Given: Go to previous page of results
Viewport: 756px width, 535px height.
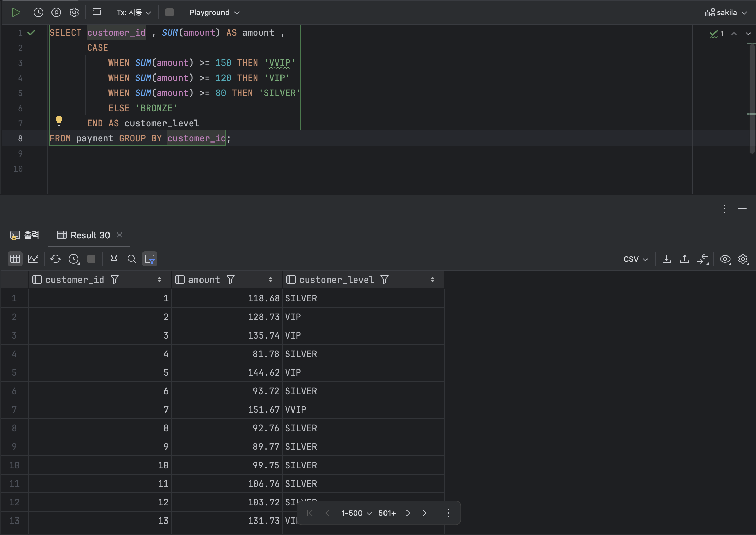Looking at the screenshot, I should tap(328, 513).
